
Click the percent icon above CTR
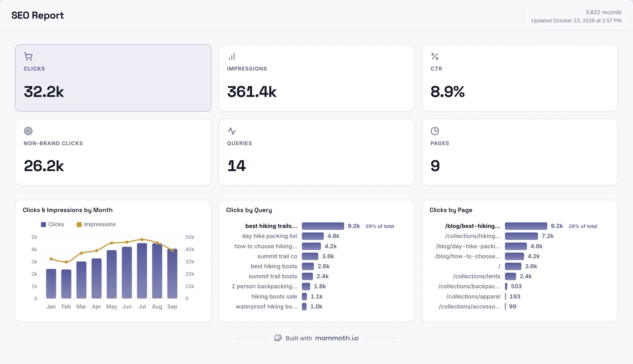click(x=435, y=56)
